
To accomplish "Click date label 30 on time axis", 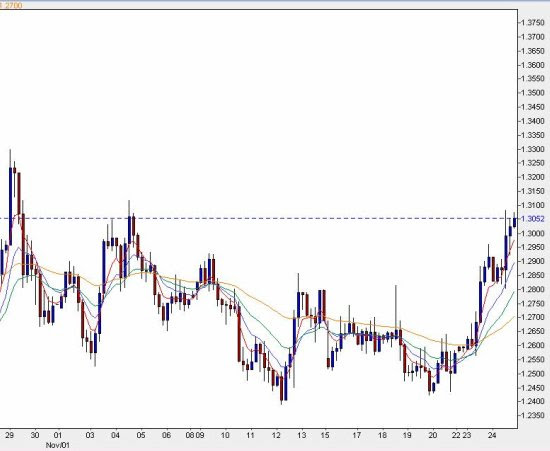I will (35, 435).
